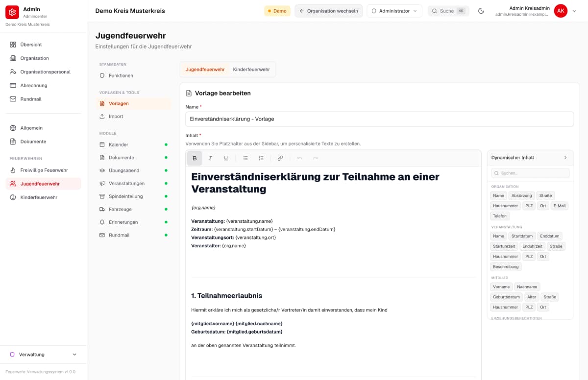Click 'Veranstaltungsort:' line in the editor
Screen dimensions: 588x380
pos(233,237)
